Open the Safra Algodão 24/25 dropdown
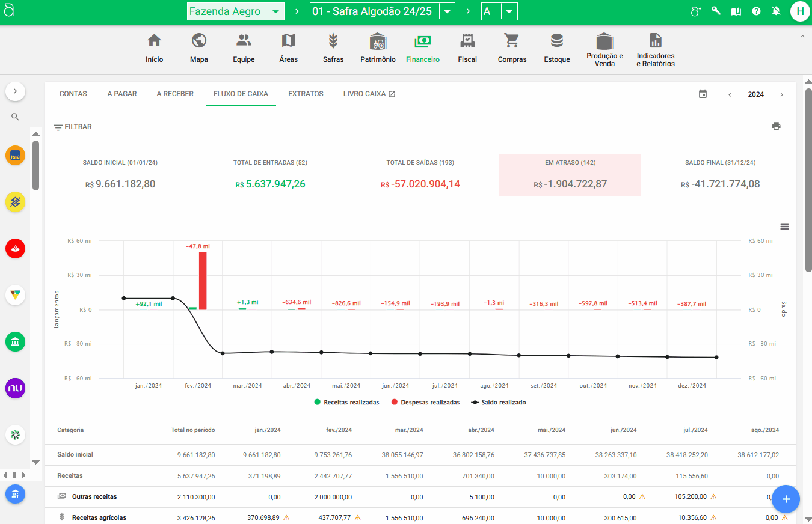The width and height of the screenshot is (812, 524). pos(447,12)
